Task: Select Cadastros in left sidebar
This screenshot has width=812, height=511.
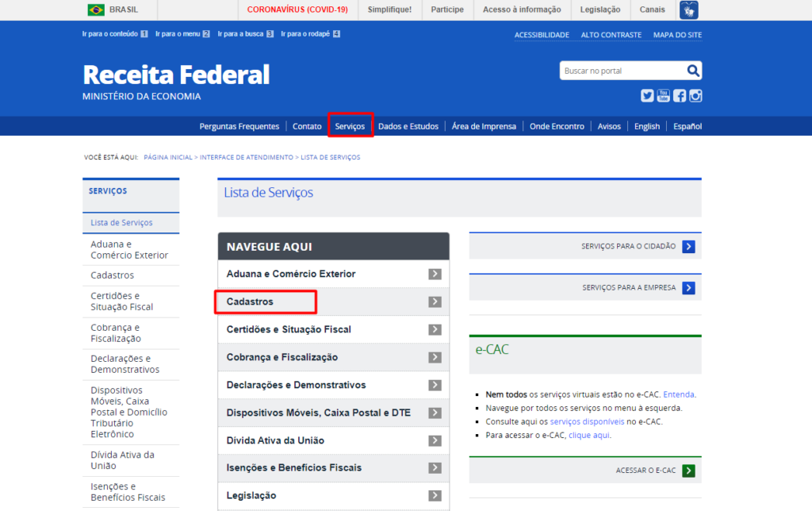Action: (x=112, y=275)
